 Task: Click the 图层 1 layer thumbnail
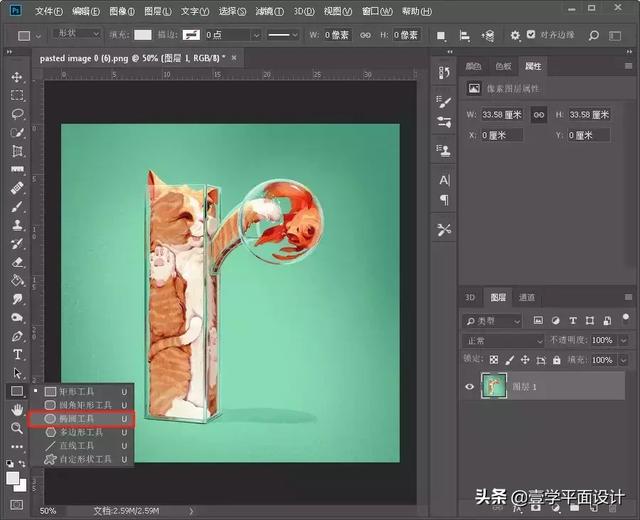[494, 385]
